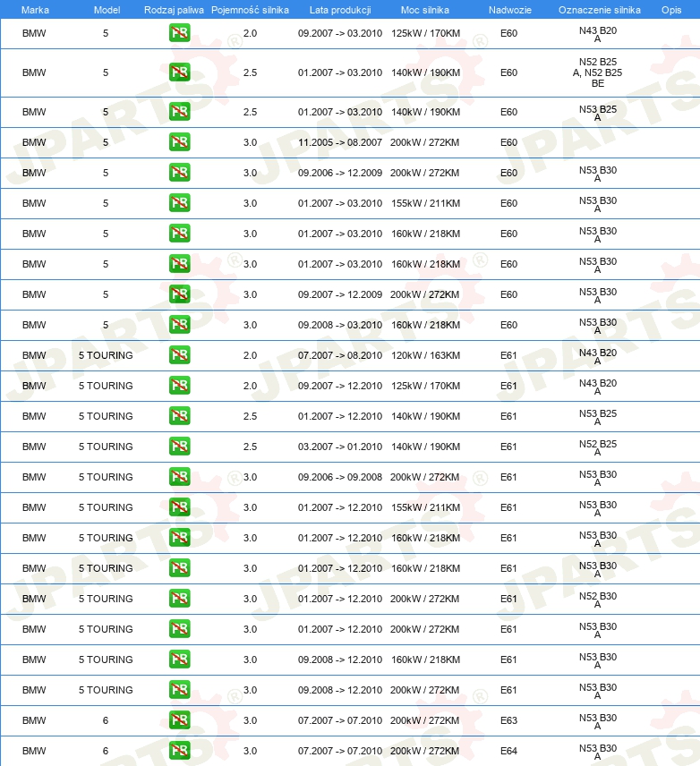
Task: Select the body code E63
Action: click(x=508, y=720)
